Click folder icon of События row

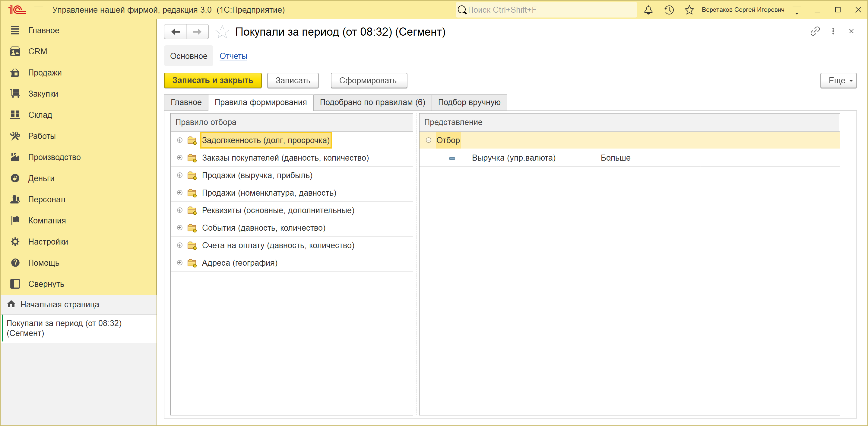[192, 228]
